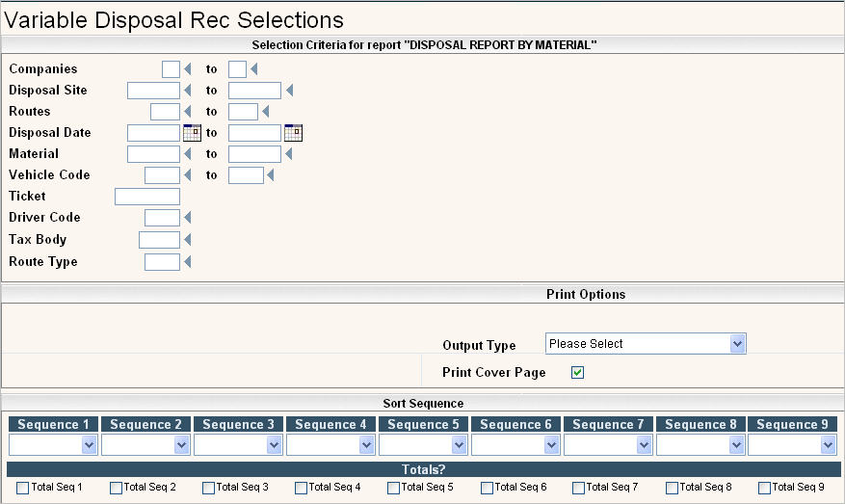
Task: Check the Total Seq 8 checkbox
Action: pos(672,488)
